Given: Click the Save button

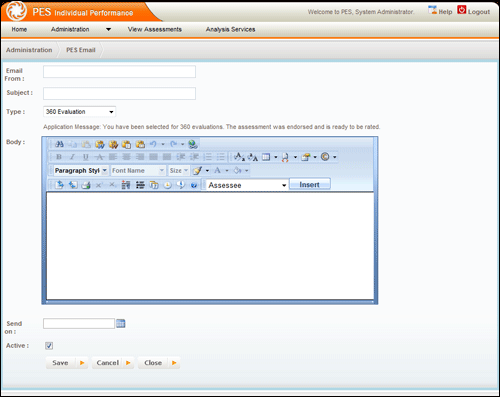Looking at the screenshot, I should click(67, 363).
